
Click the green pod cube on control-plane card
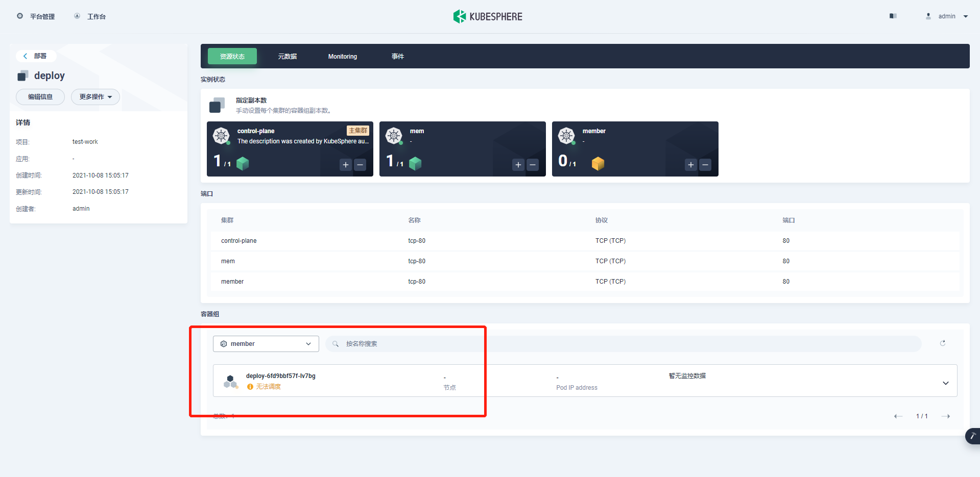tap(243, 163)
